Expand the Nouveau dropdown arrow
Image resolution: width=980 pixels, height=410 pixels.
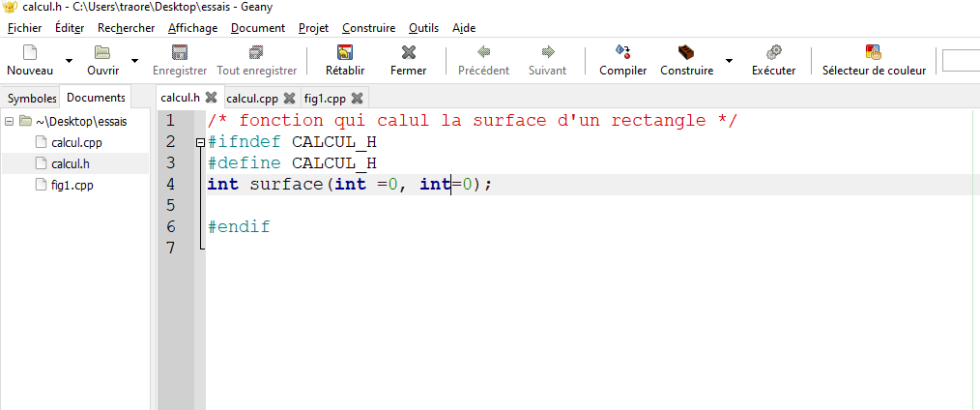point(69,61)
